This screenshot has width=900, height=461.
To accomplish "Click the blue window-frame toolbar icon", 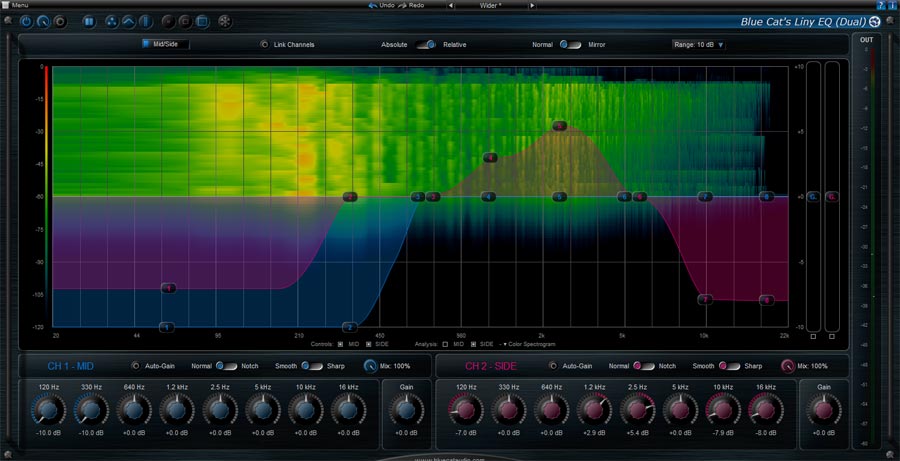I will 201,22.
